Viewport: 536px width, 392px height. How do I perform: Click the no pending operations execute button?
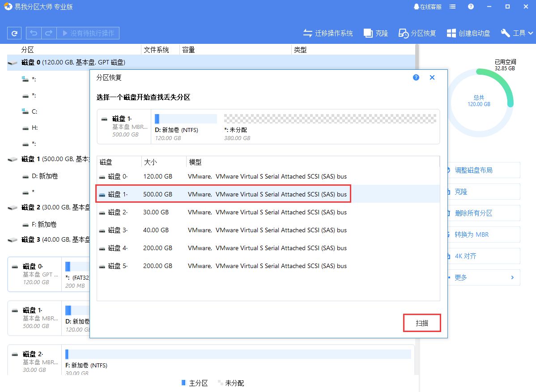tap(88, 33)
